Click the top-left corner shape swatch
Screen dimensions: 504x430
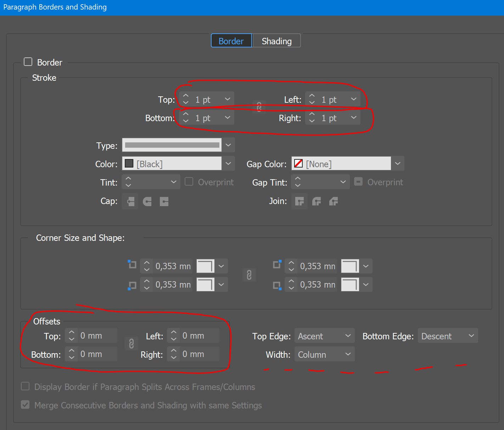206,266
